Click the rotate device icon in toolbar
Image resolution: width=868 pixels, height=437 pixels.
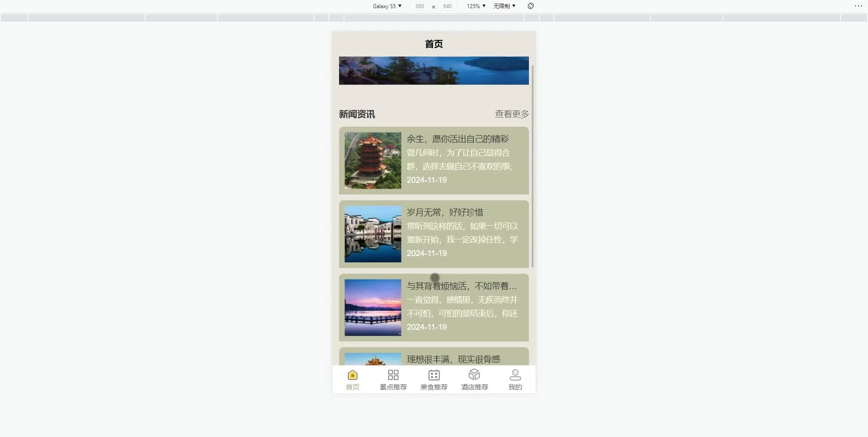tap(531, 6)
